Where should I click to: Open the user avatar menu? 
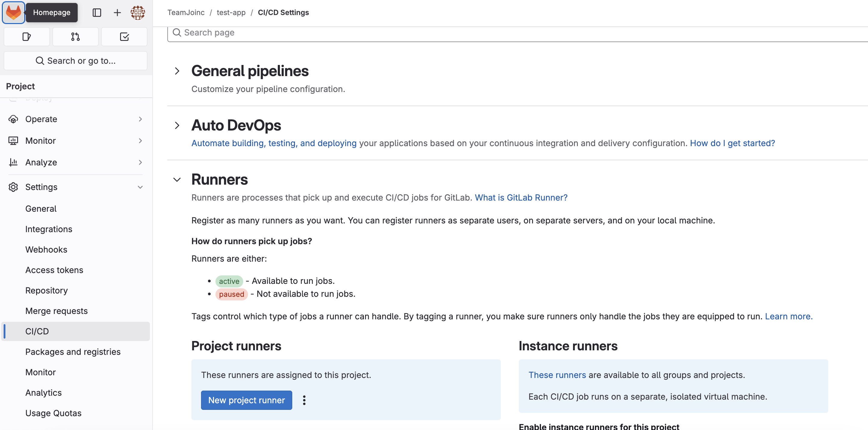tap(138, 12)
